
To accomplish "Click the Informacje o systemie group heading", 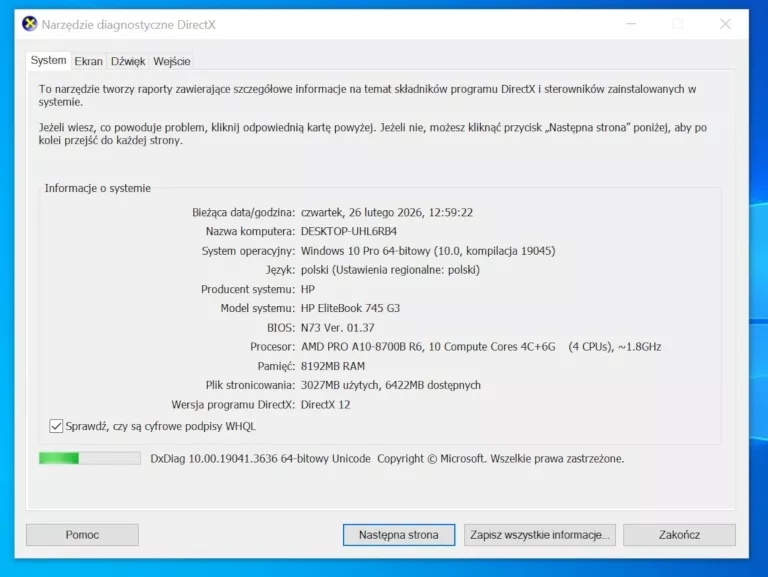I will (97, 188).
